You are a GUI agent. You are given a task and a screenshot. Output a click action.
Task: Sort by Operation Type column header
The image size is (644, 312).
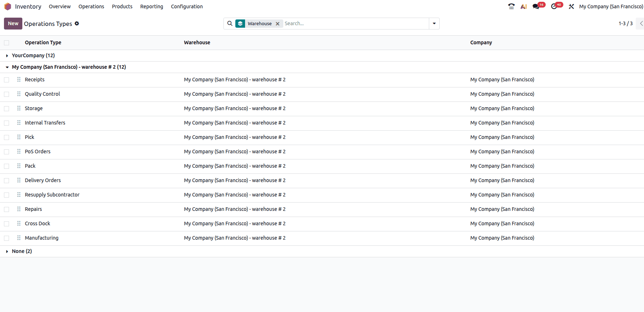pyautogui.click(x=43, y=42)
